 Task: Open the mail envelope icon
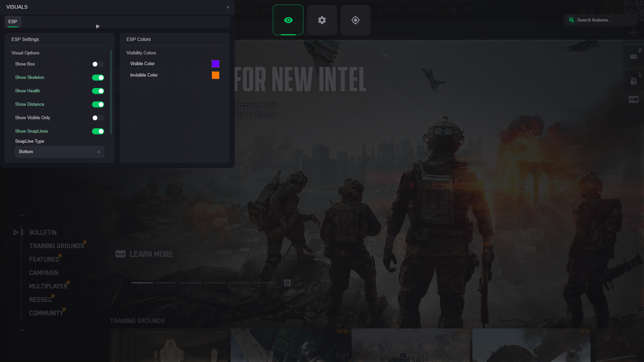(633, 57)
